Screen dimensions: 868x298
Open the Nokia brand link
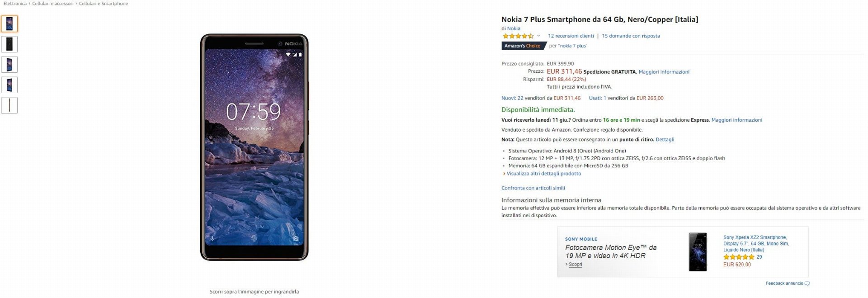pos(514,28)
